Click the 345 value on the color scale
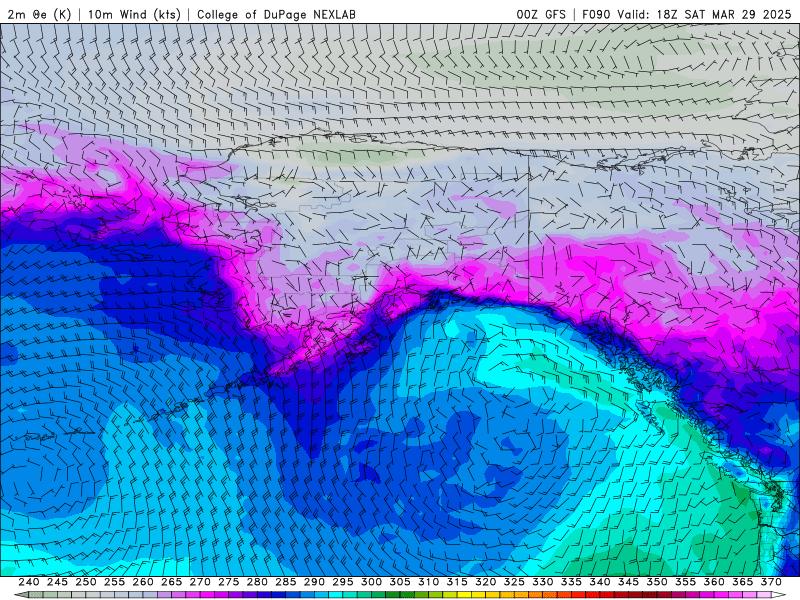This screenshot has width=800, height=600. 629,582
